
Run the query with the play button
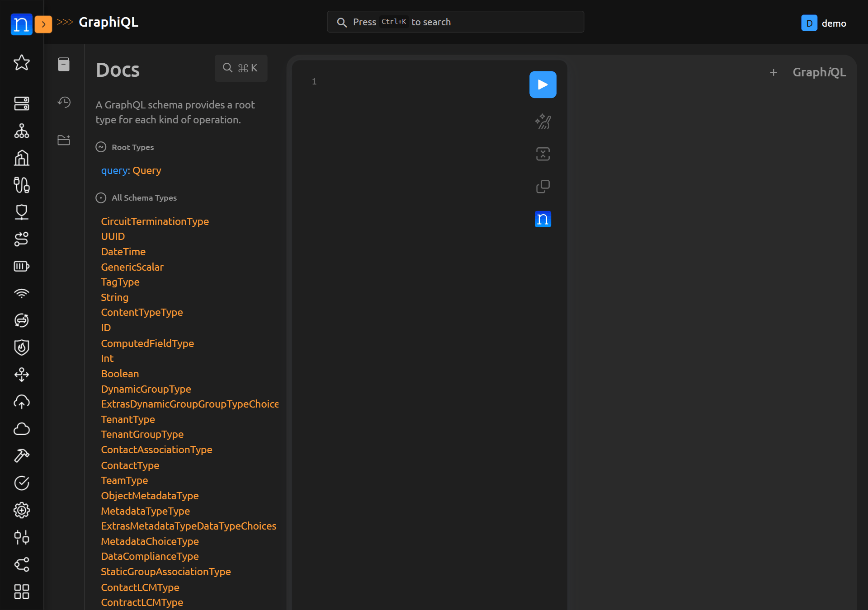point(542,84)
